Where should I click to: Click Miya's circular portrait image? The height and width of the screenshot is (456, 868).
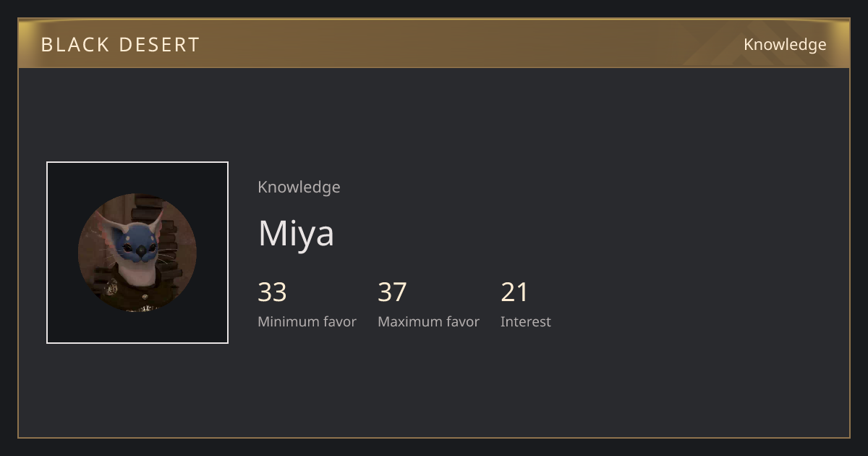[x=137, y=253]
